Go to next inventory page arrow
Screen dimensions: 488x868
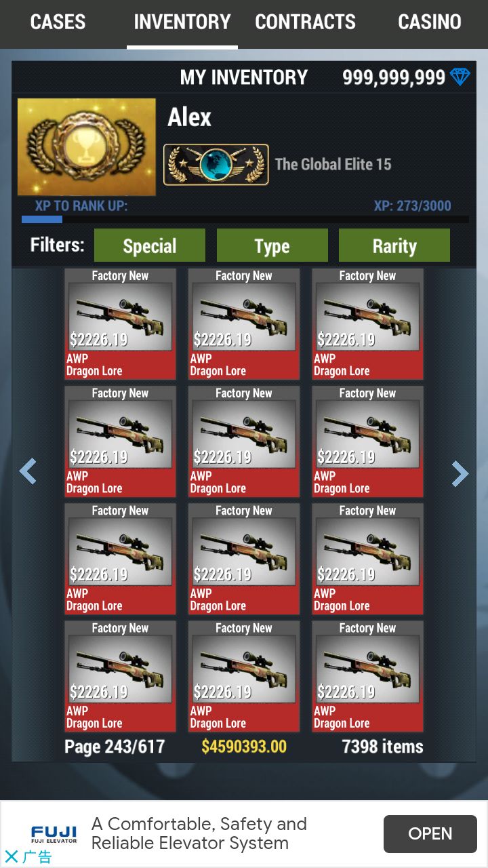tap(460, 474)
